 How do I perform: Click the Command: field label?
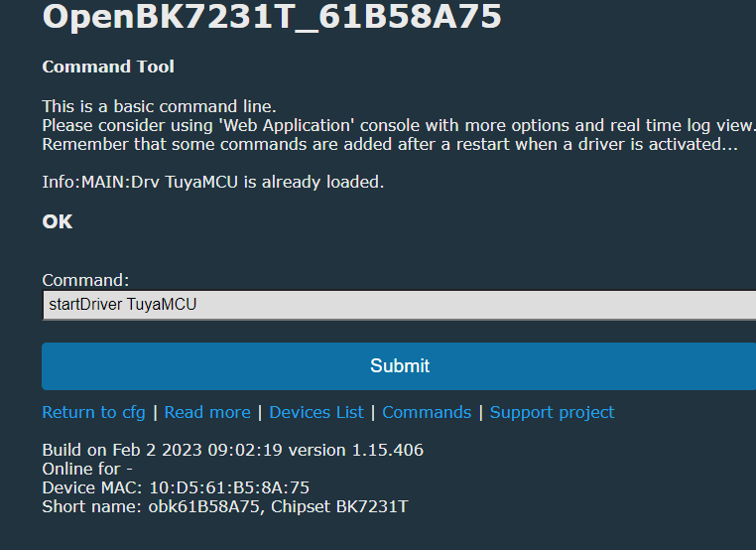[x=85, y=280]
